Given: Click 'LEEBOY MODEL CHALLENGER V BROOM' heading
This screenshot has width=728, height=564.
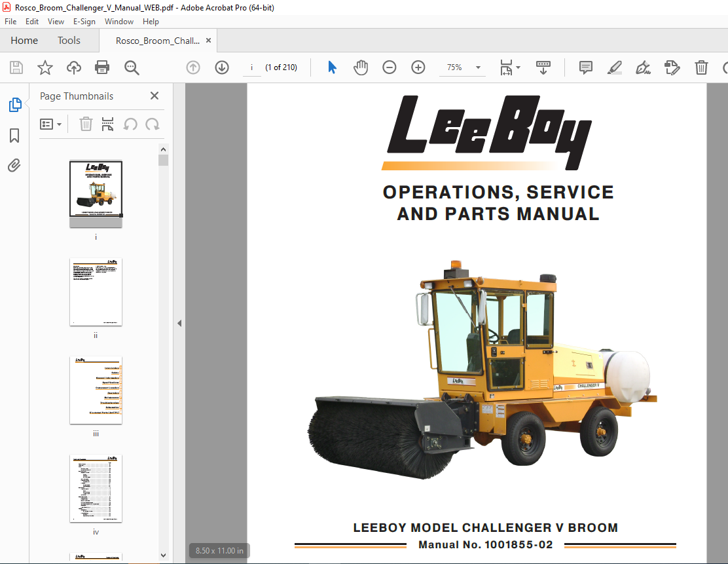Looking at the screenshot, I should point(486,528).
